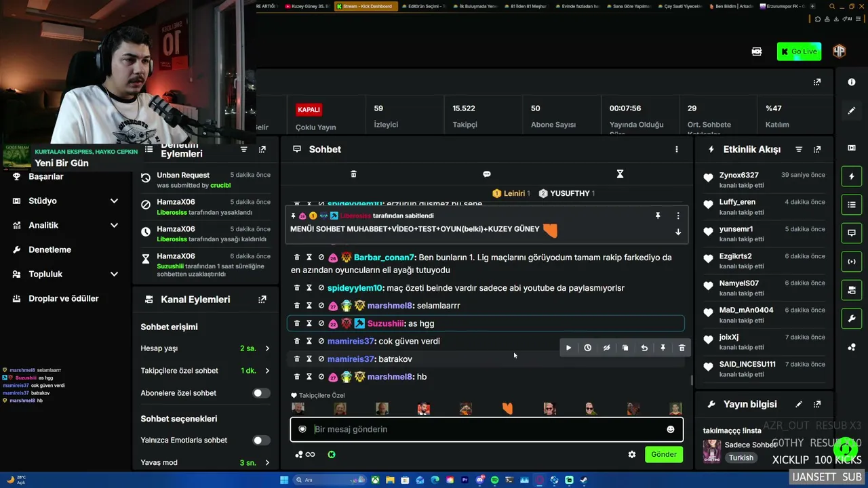Viewport: 868px width, 488px height.
Task: Click the info icon in right rail
Action: [x=852, y=82]
